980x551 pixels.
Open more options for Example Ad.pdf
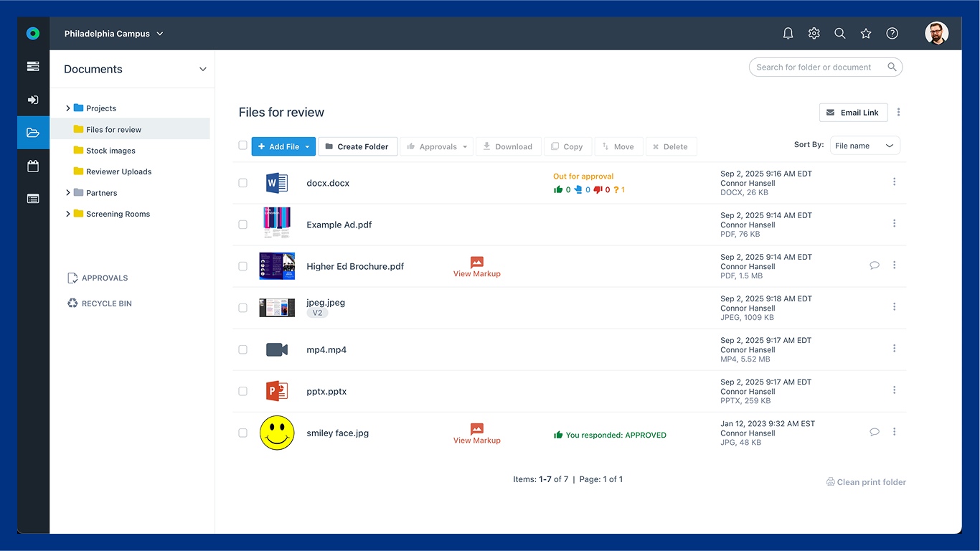(894, 224)
